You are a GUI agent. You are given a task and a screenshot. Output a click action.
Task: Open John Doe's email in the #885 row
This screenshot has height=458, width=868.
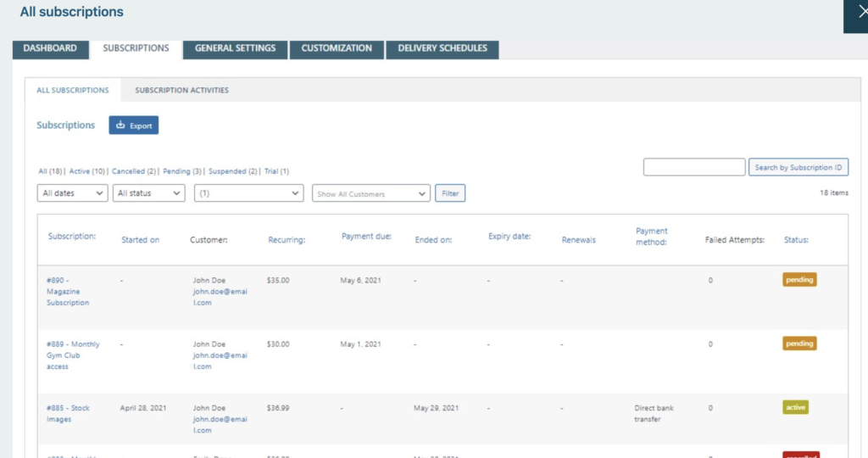[220, 424]
